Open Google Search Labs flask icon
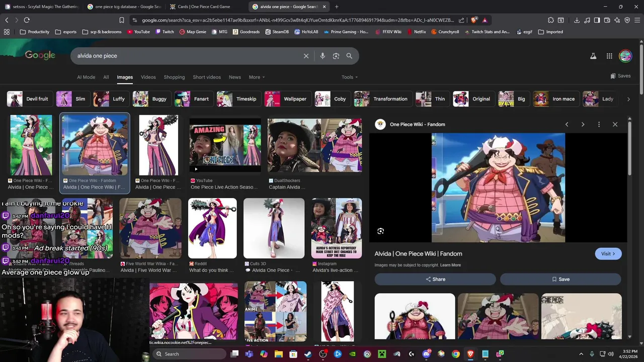 point(593,56)
